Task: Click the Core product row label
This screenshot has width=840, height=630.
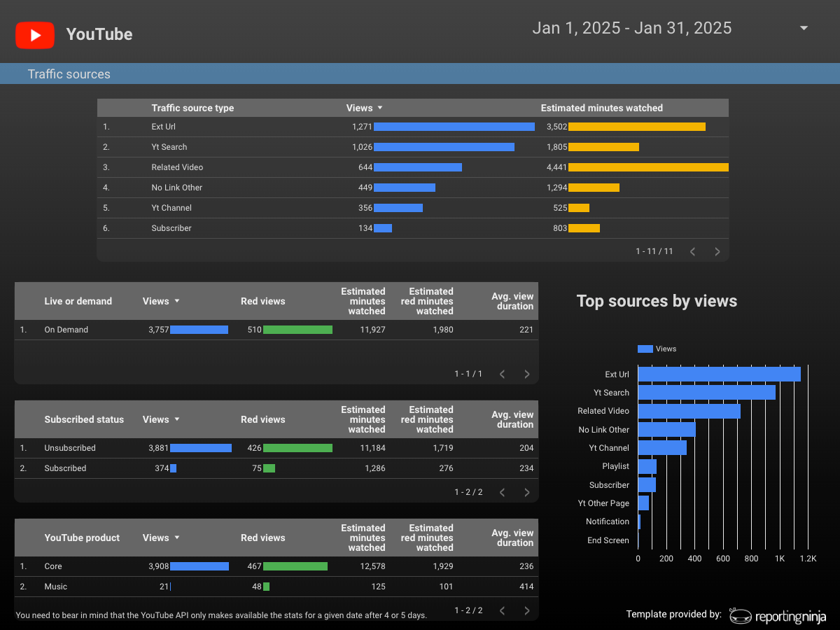Action: point(53,566)
